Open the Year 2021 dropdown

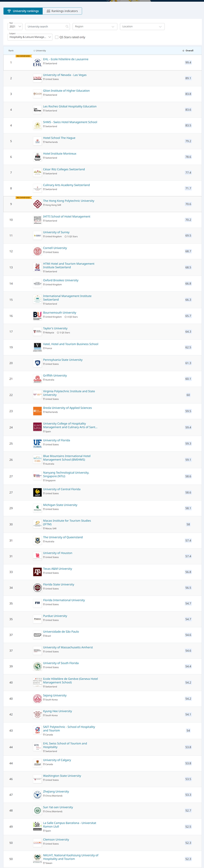click(15, 27)
